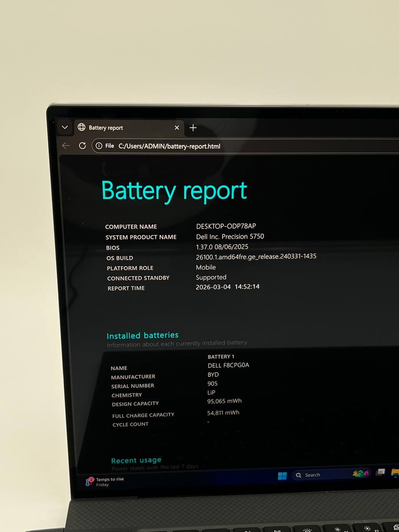Open the Temps to rise weather widget
399x532 pixels.
coord(105,482)
